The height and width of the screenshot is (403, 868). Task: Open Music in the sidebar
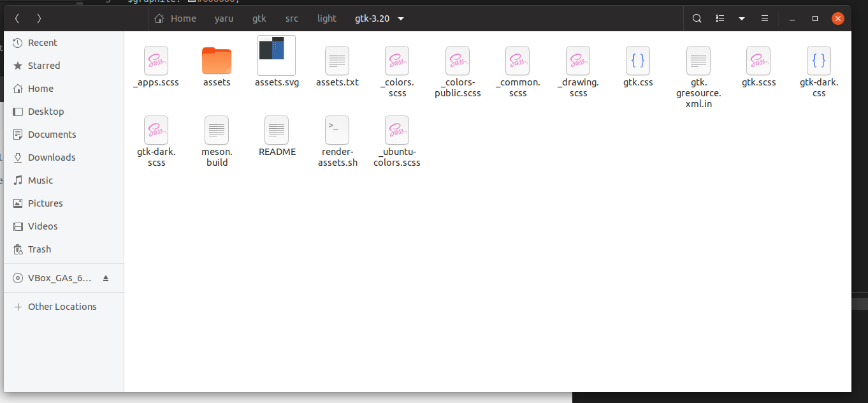[x=64, y=180]
